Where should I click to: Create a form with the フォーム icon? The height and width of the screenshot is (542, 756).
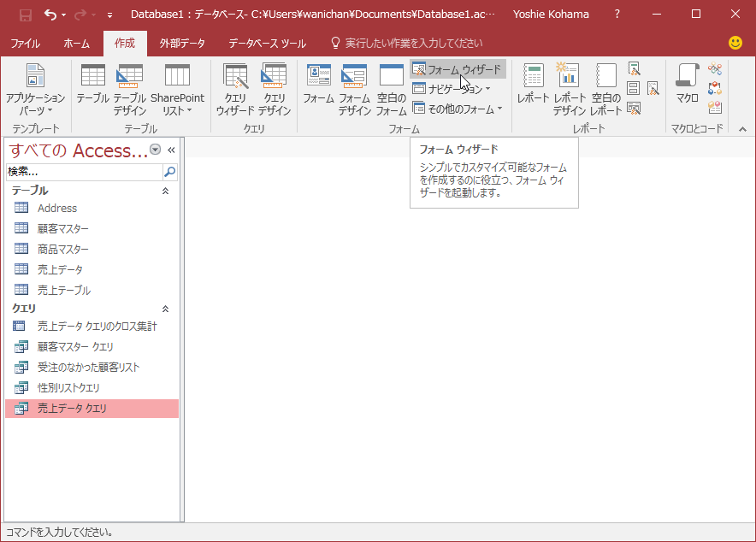[x=319, y=84]
